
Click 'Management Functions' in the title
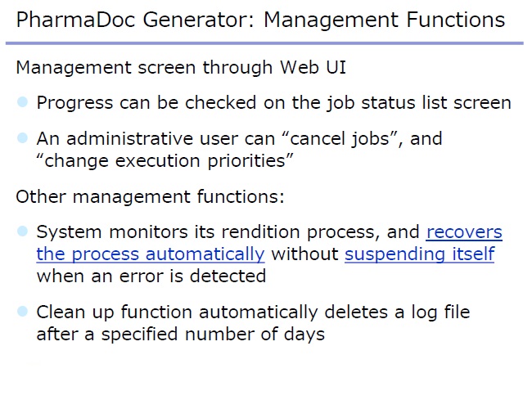click(x=384, y=20)
